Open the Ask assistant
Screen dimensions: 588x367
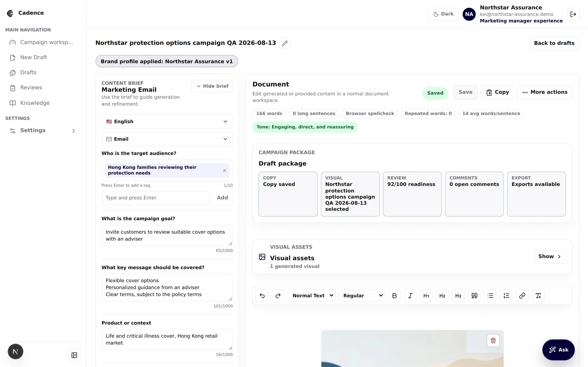[558, 350]
